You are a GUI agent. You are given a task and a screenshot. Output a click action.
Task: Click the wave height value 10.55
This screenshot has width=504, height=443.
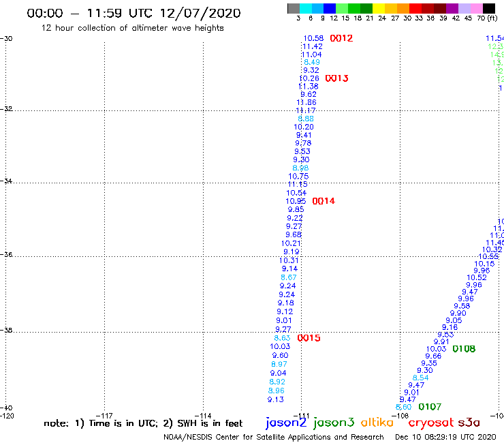tap(488, 257)
